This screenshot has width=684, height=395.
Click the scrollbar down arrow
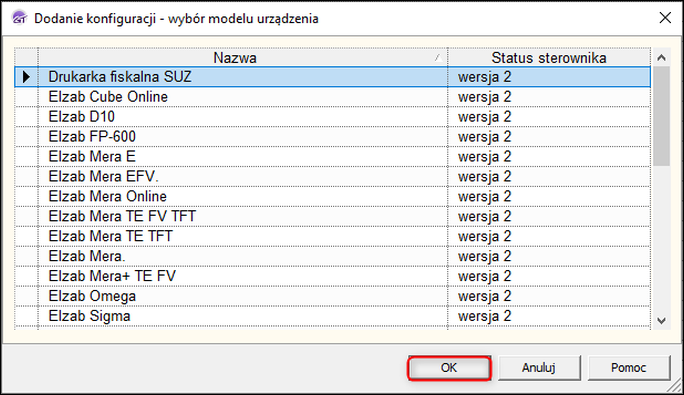(661, 321)
